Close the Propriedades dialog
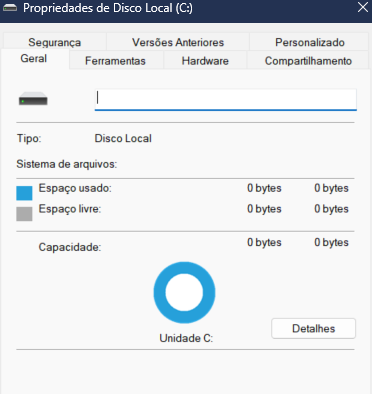 pos(363,7)
